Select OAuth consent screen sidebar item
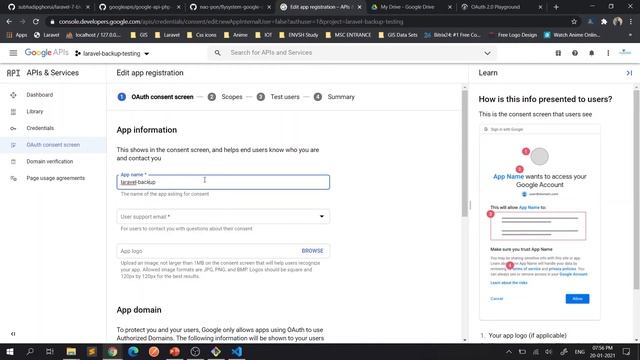This screenshot has width=640, height=360. (53, 145)
